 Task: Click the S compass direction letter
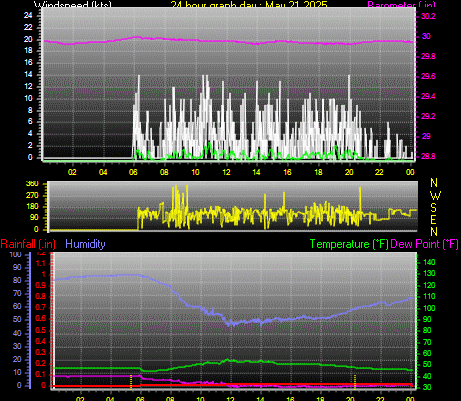pos(433,208)
